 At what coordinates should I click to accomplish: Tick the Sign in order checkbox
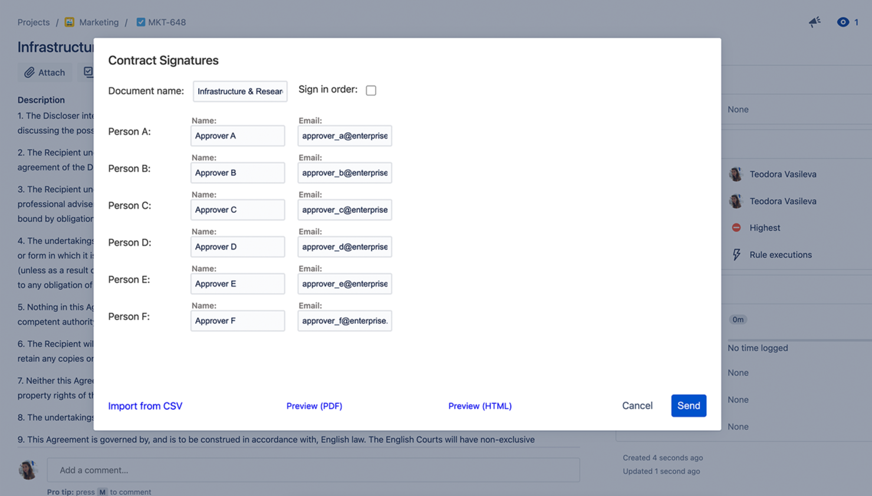pyautogui.click(x=371, y=90)
